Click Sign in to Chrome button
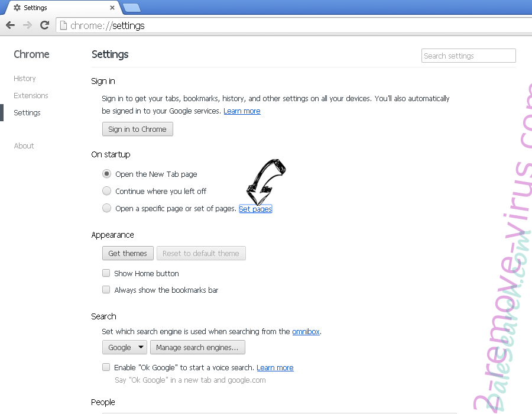Viewport: 532px width, 414px height. pyautogui.click(x=137, y=130)
